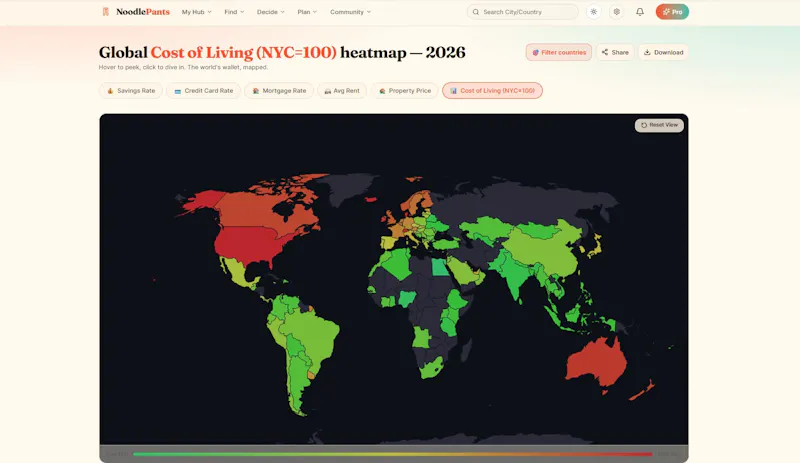
Task: Download the heatmap
Action: coord(663,52)
